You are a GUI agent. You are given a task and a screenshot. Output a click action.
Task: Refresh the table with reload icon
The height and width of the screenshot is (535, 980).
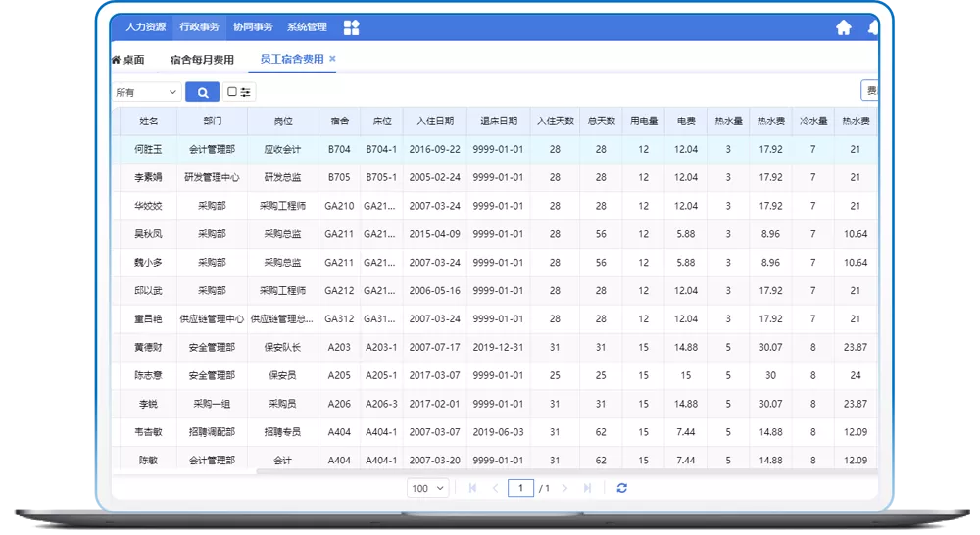[622, 488]
